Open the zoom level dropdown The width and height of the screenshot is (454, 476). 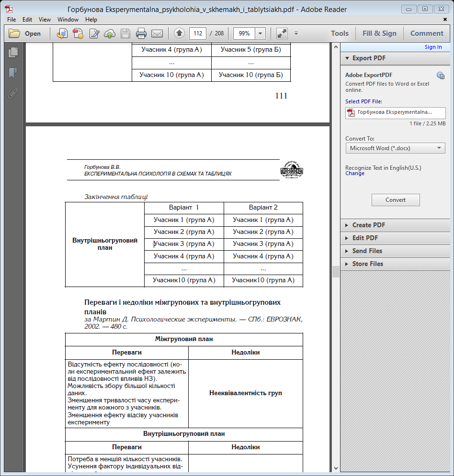tap(261, 33)
